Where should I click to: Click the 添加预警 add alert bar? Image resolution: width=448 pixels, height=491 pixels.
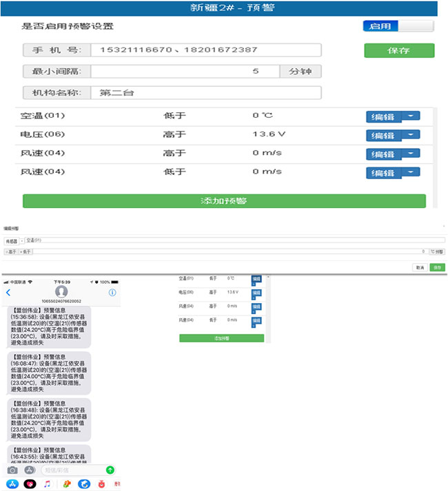[x=224, y=201]
